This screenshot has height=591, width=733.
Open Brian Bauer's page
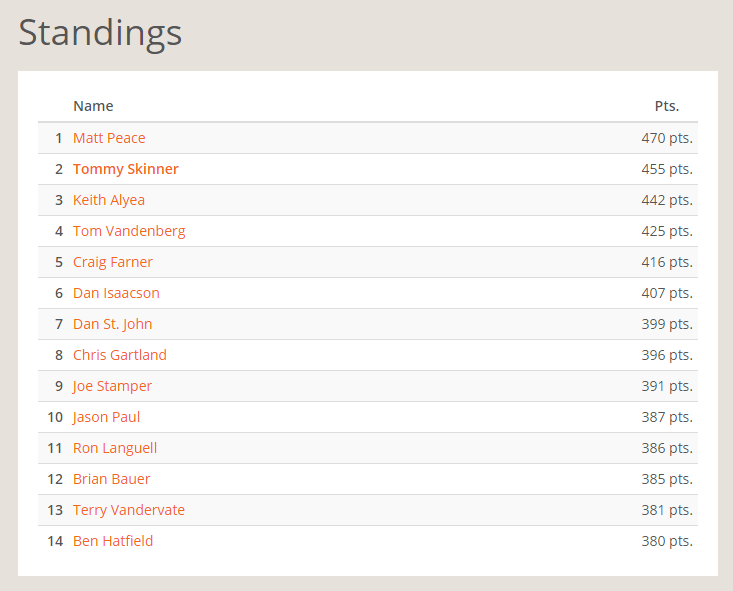pyautogui.click(x=112, y=479)
